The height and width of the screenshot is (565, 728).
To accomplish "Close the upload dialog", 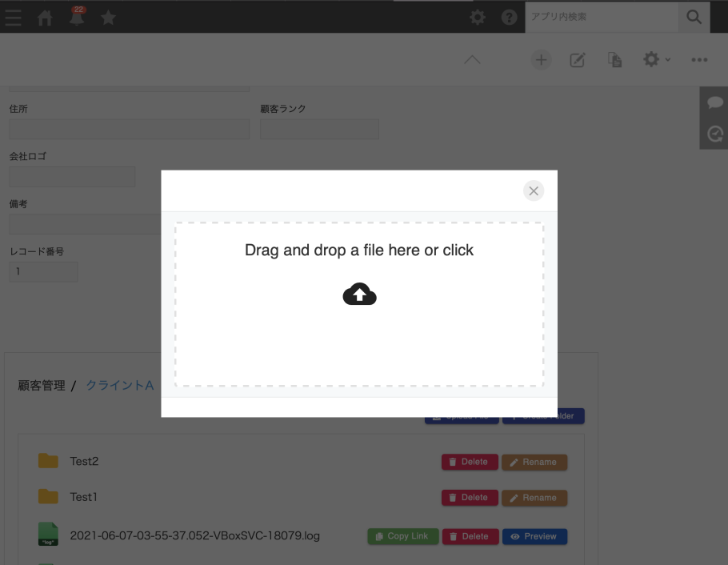I will [534, 190].
